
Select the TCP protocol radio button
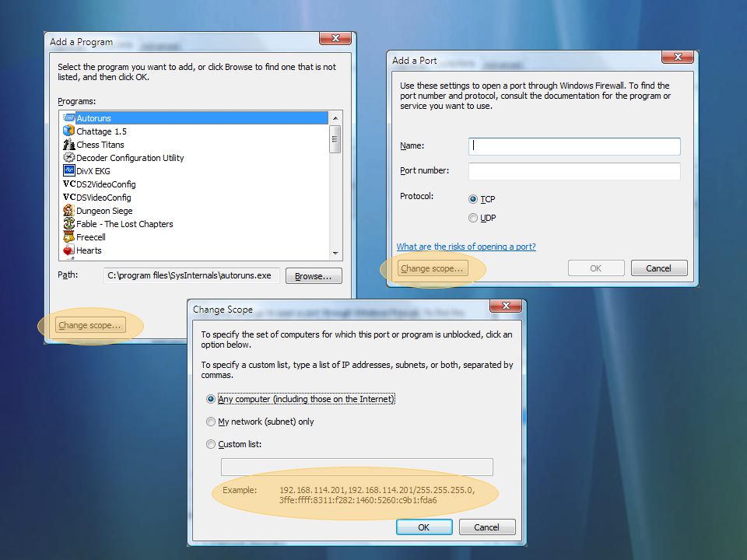(473, 199)
